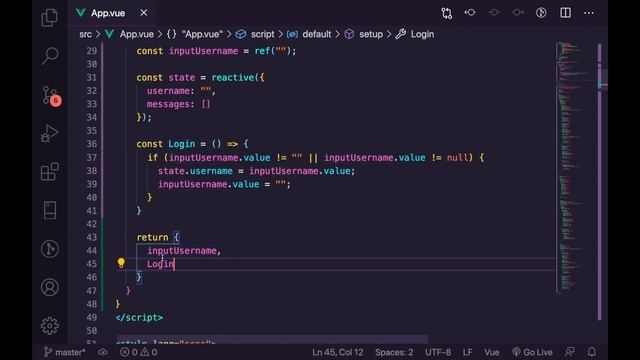
Task: Open the Git graph activity bar icon
Action: 50,249
